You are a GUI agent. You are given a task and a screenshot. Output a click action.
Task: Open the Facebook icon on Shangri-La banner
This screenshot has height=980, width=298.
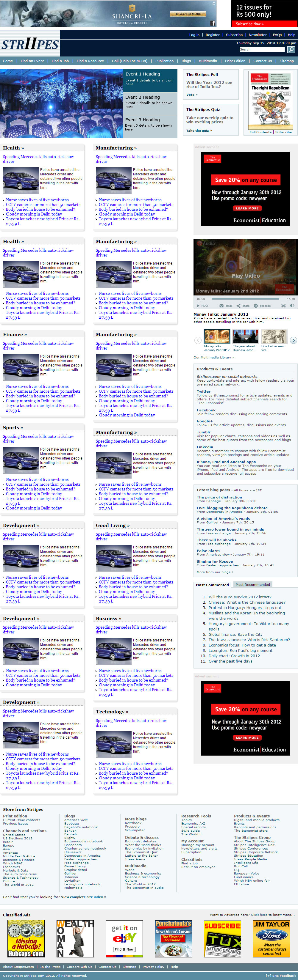213,23
